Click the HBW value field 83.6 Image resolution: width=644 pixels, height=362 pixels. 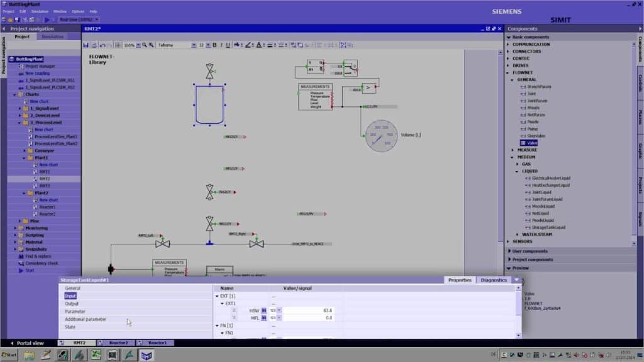(x=308, y=310)
